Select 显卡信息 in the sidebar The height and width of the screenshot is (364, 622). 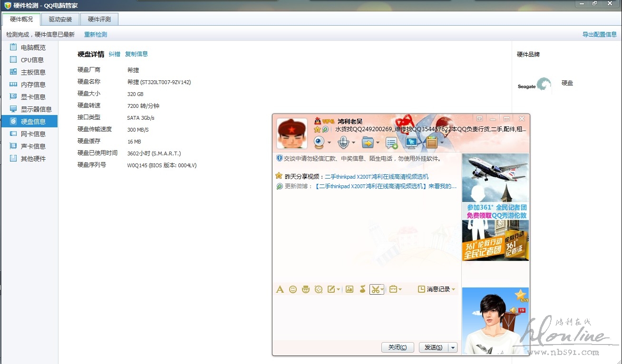pos(29,97)
